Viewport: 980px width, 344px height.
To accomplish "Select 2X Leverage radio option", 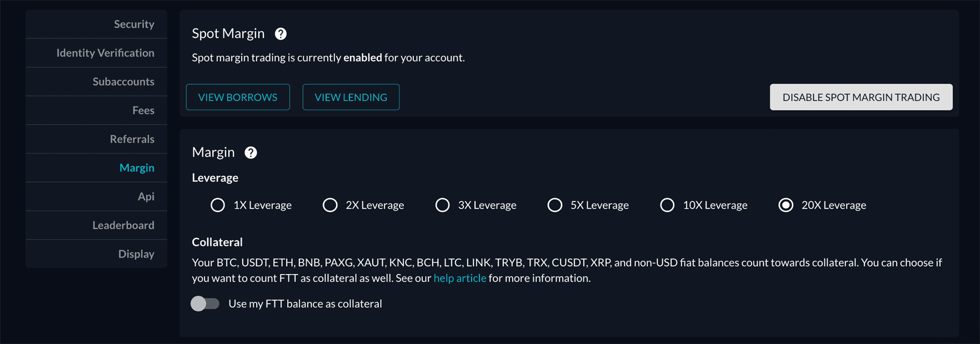I will coord(330,205).
